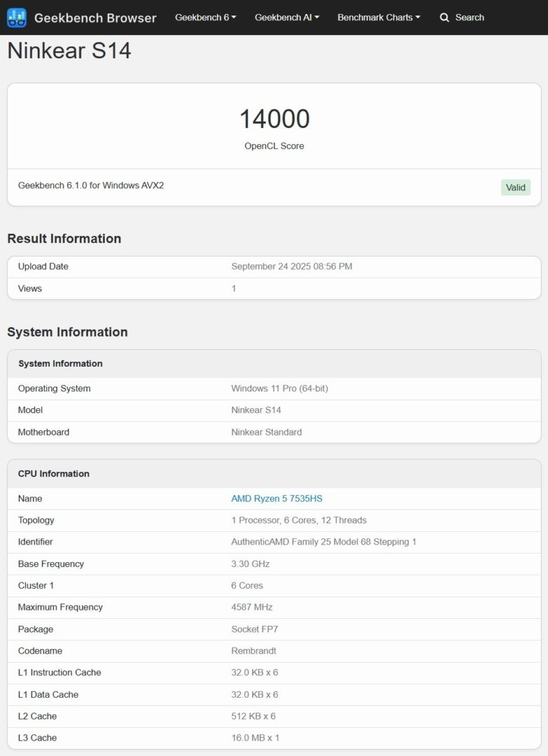Click the green Valid badge
The height and width of the screenshot is (756, 548).
tap(516, 188)
